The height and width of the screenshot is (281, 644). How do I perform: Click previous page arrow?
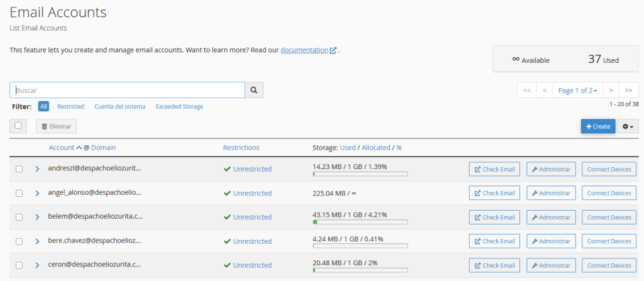coord(544,91)
